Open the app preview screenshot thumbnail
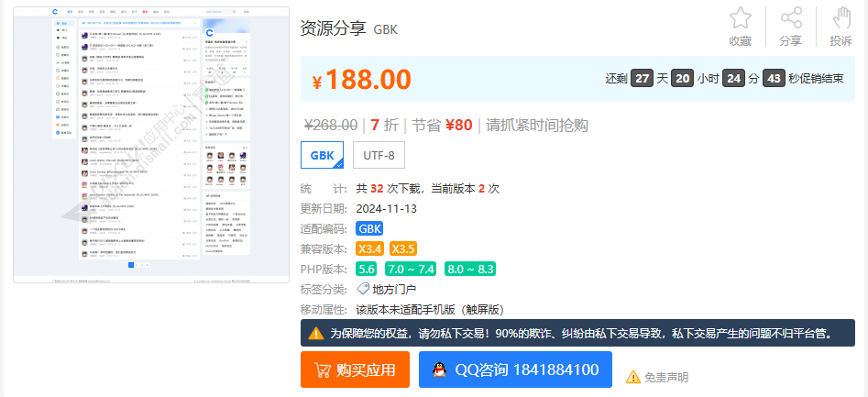The image size is (868, 397). [x=150, y=144]
